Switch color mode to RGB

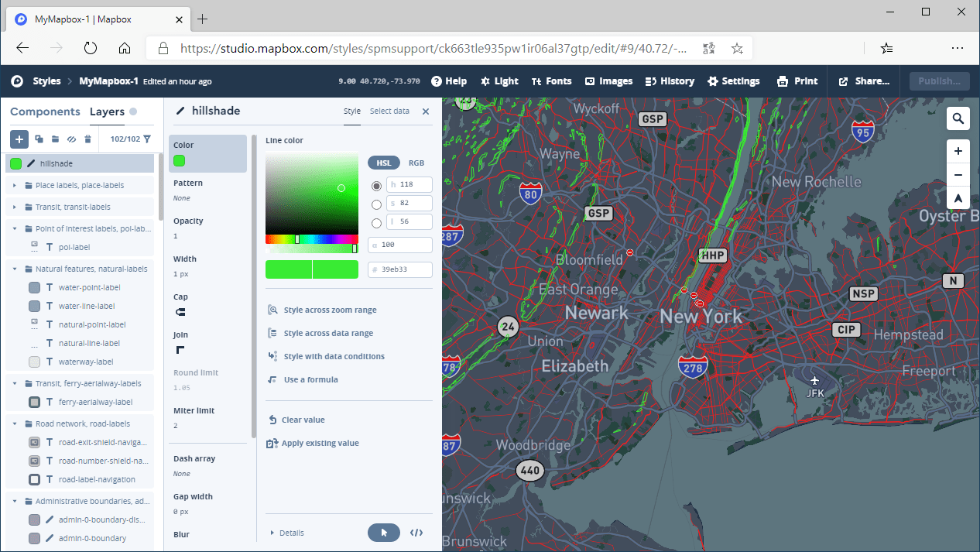click(416, 163)
